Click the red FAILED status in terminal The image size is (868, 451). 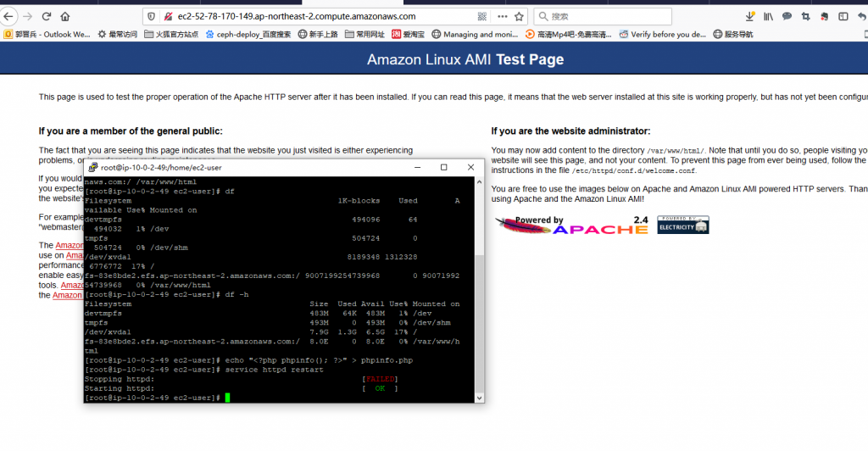coord(380,379)
